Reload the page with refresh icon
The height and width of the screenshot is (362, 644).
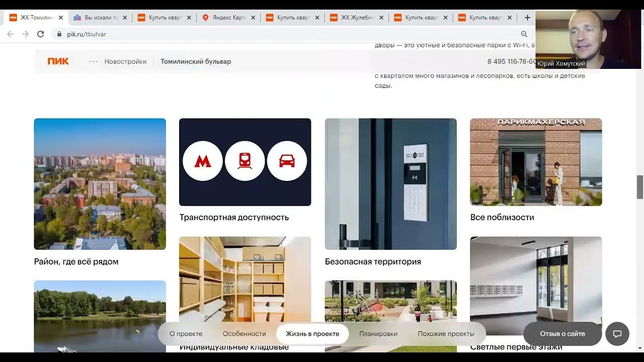click(41, 34)
